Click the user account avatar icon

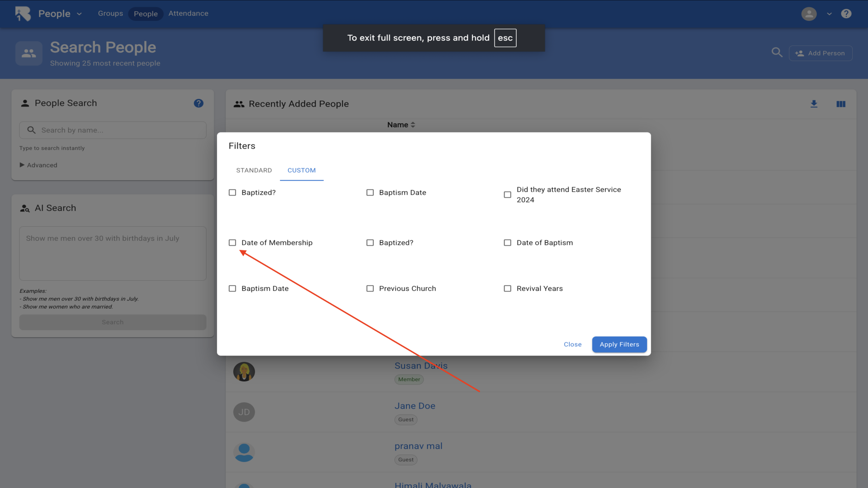809,14
